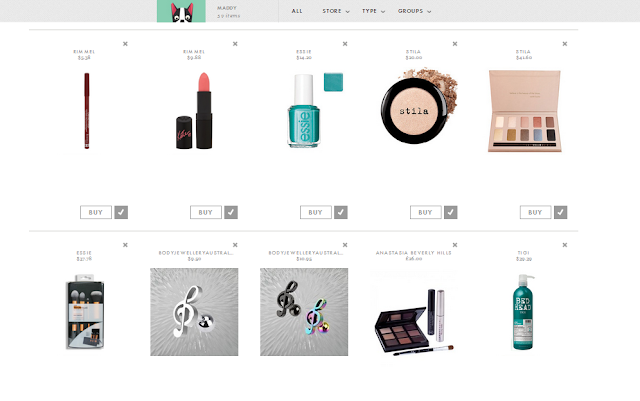The width and height of the screenshot is (640, 401).
Task: Remove the single silver treble clef item
Action: click(235, 245)
